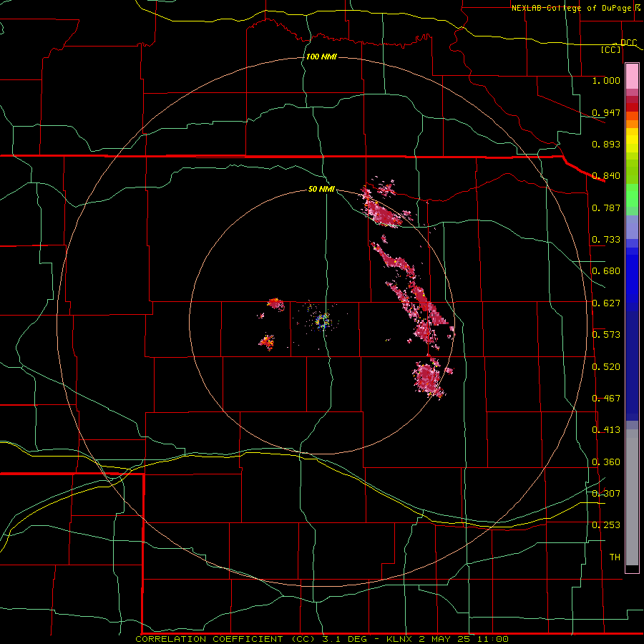Click the 0.947 value on the color scale
644x644 pixels.
click(x=606, y=112)
